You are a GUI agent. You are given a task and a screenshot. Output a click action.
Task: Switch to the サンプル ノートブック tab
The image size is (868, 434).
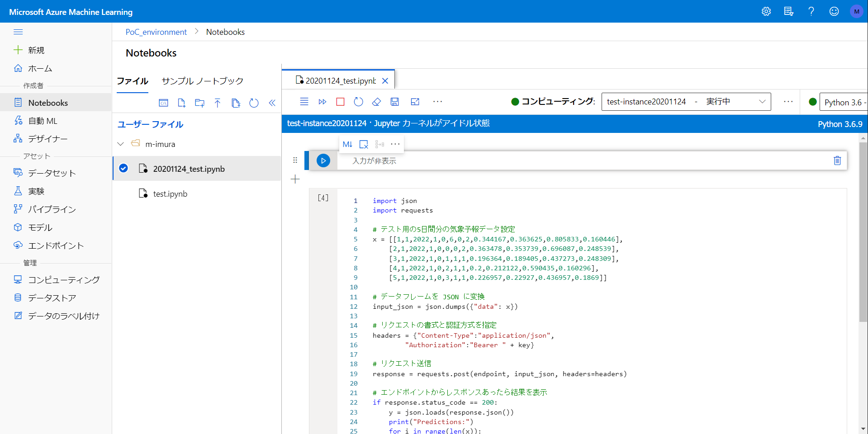[x=203, y=81]
